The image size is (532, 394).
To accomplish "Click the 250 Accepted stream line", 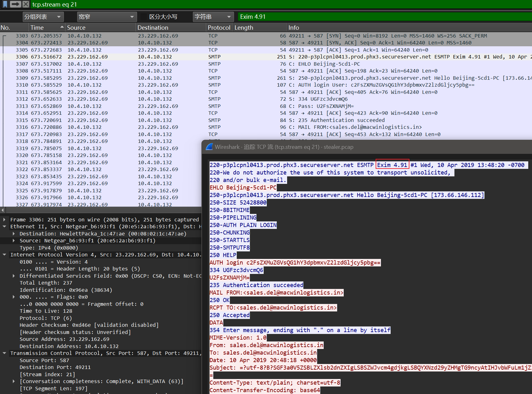I will click(x=230, y=315).
